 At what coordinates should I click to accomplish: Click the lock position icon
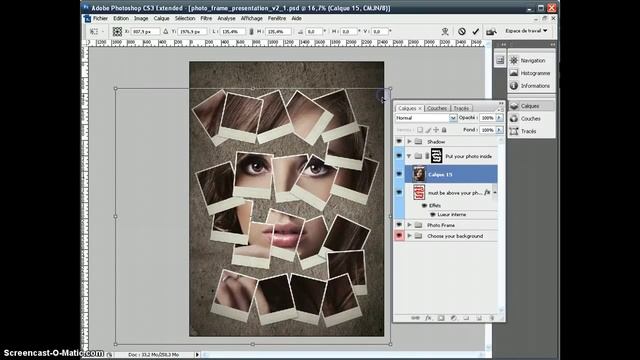coord(436,130)
